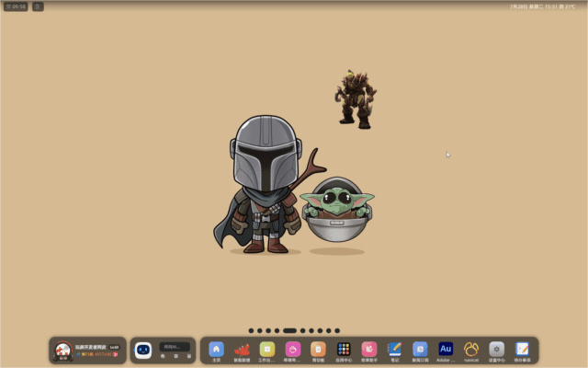
Task: Click the small icon button next to the timer
Action: 38,6
